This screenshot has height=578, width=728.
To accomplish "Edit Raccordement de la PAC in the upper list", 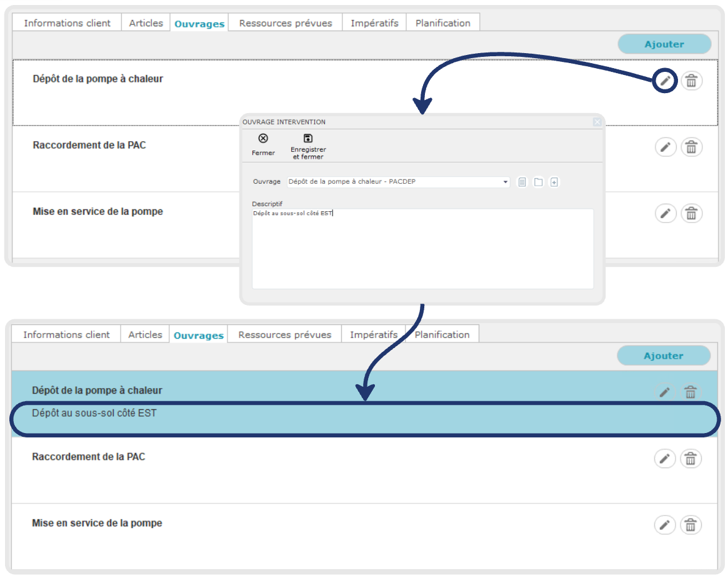I will (666, 147).
